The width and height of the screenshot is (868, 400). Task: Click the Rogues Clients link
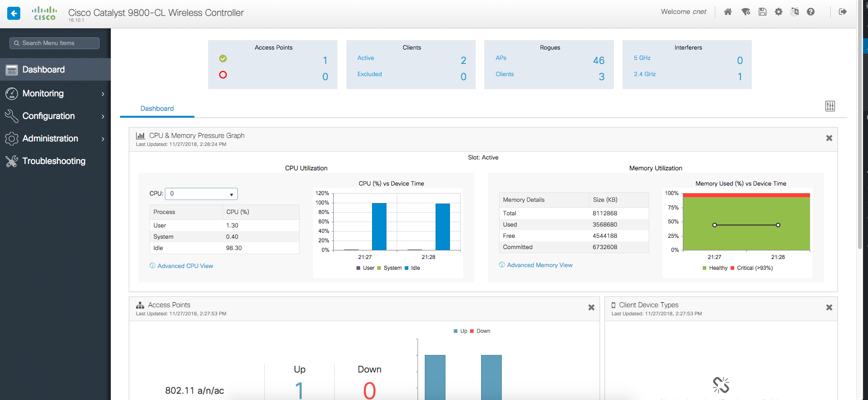point(505,74)
